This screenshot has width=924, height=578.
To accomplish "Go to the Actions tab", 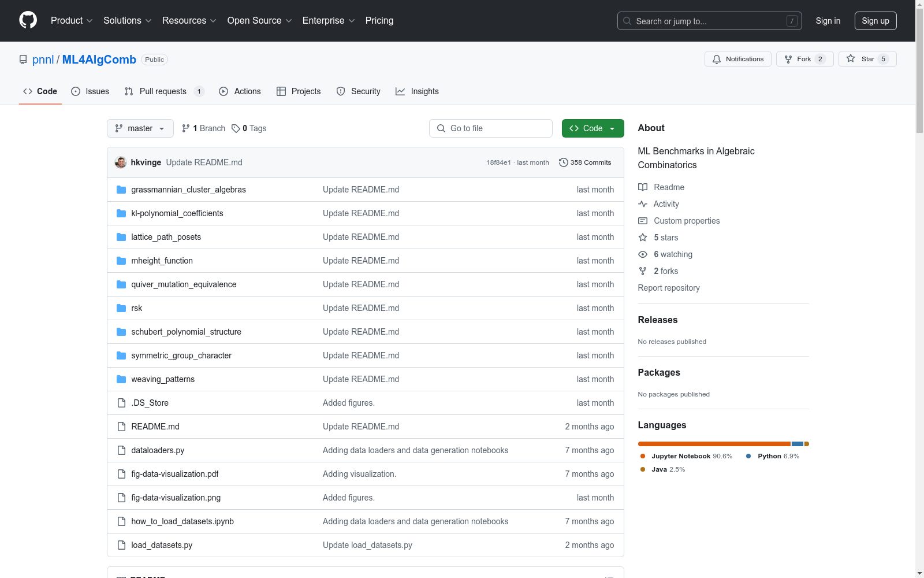I will click(240, 91).
